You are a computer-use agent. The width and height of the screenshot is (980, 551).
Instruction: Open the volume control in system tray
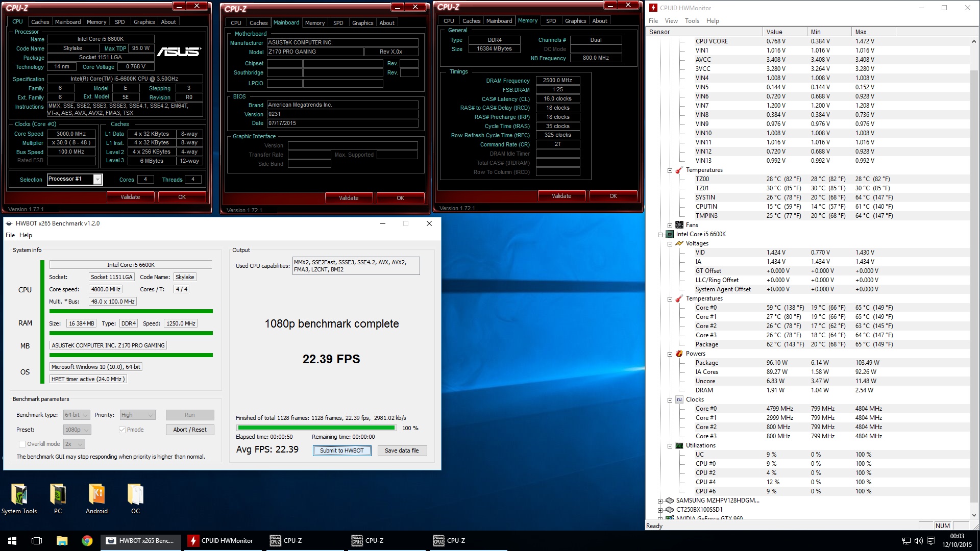click(x=918, y=541)
